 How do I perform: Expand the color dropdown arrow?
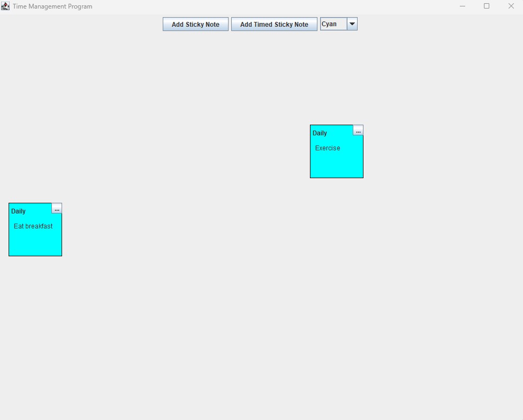pyautogui.click(x=352, y=24)
